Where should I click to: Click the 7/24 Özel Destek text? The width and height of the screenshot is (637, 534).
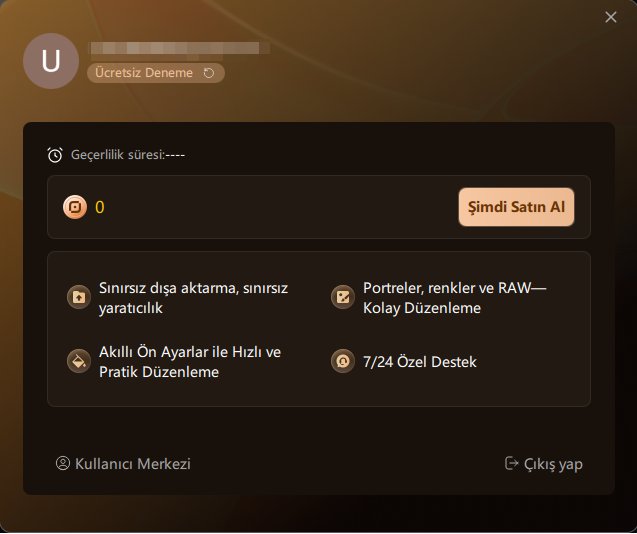pyautogui.click(x=420, y=362)
